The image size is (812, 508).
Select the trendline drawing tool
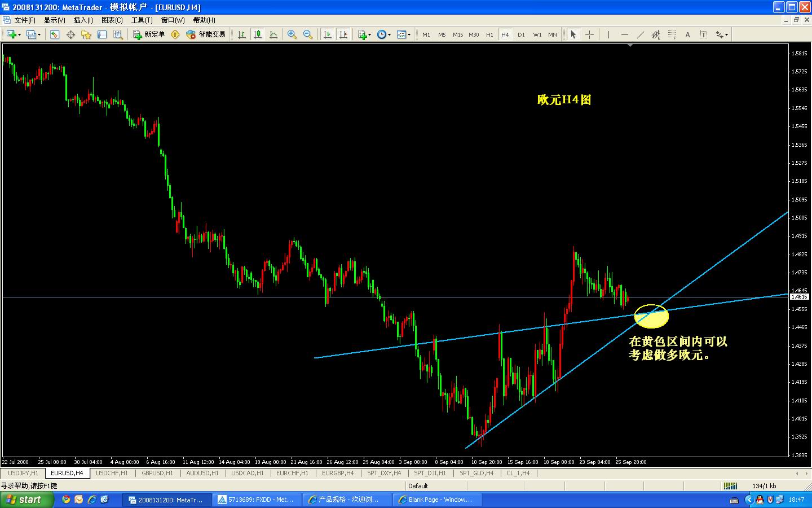640,34
